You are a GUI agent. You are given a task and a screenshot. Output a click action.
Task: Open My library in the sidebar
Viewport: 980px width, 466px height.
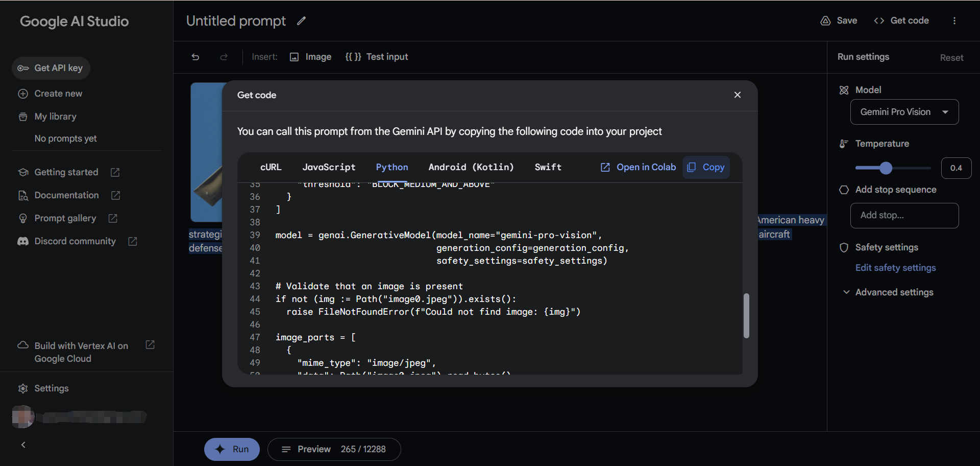(x=47, y=116)
